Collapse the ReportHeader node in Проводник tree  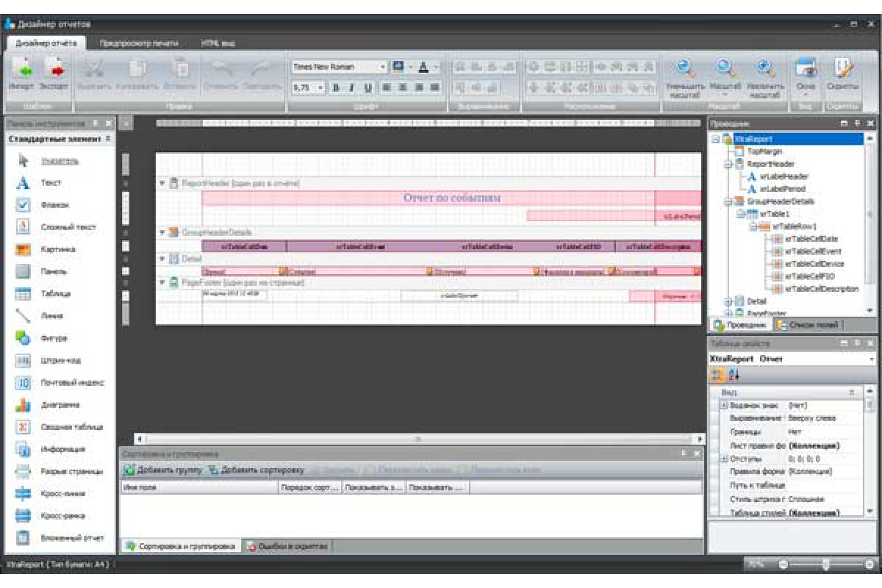728,164
